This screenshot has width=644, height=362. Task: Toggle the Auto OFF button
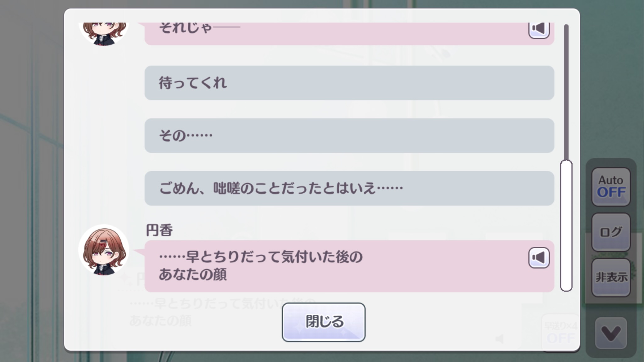pyautogui.click(x=611, y=187)
